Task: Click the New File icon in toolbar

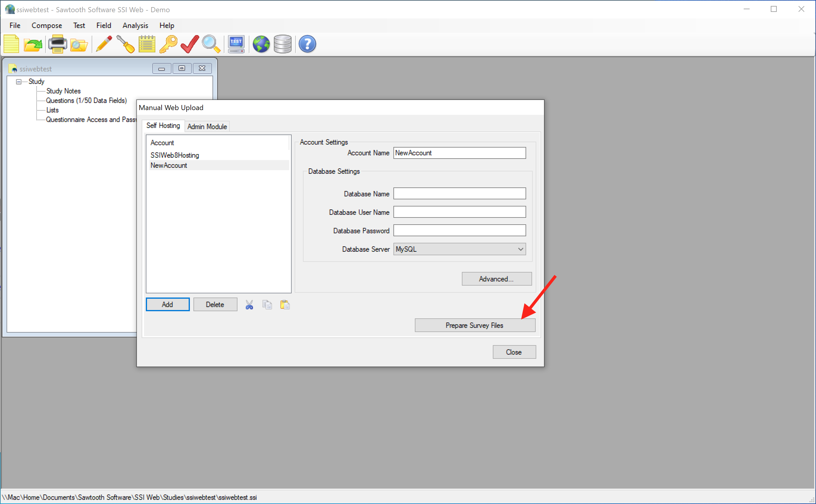Action: [x=12, y=44]
